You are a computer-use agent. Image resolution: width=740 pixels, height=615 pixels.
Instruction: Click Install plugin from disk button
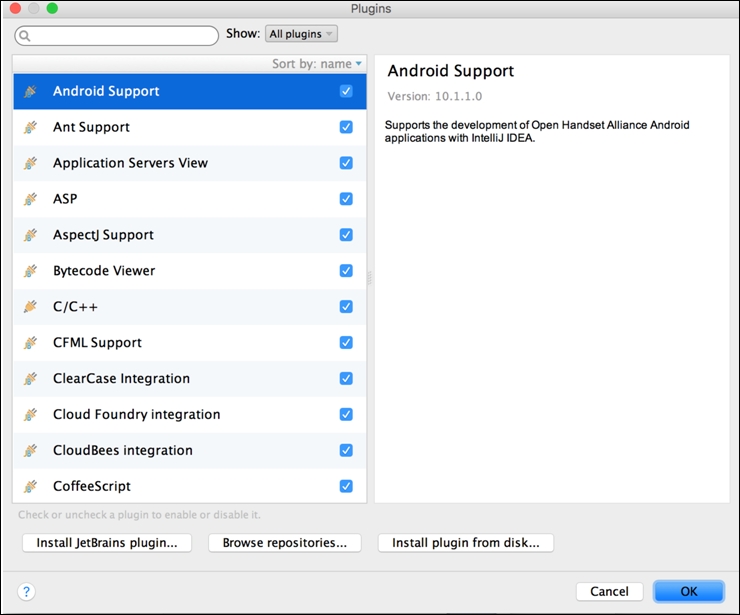coord(465,543)
